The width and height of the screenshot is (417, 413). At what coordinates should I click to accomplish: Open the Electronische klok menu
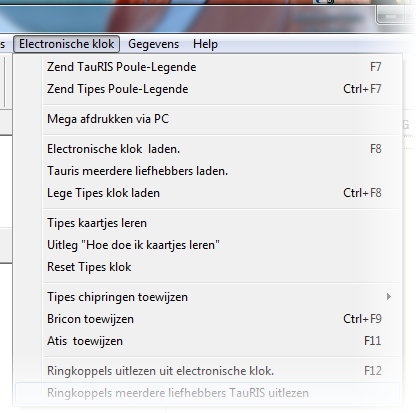coord(66,44)
